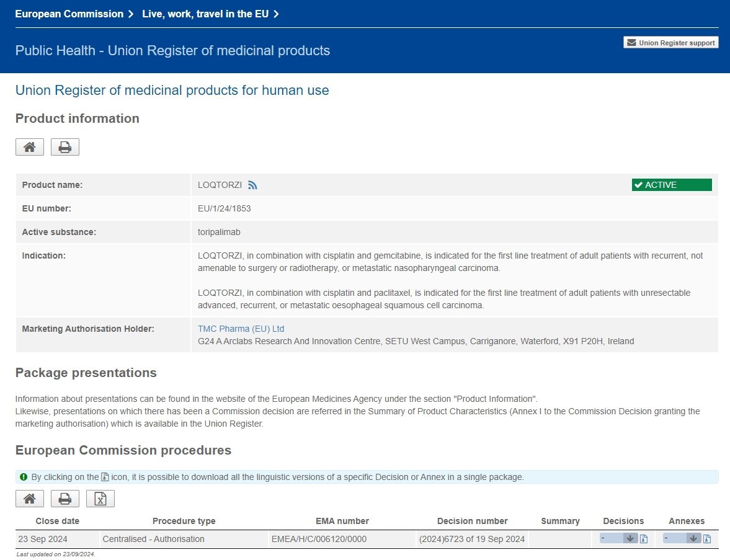The width and height of the screenshot is (730, 560).
Task: Go to Live, work, travel in the EU
Action: pyautogui.click(x=205, y=14)
